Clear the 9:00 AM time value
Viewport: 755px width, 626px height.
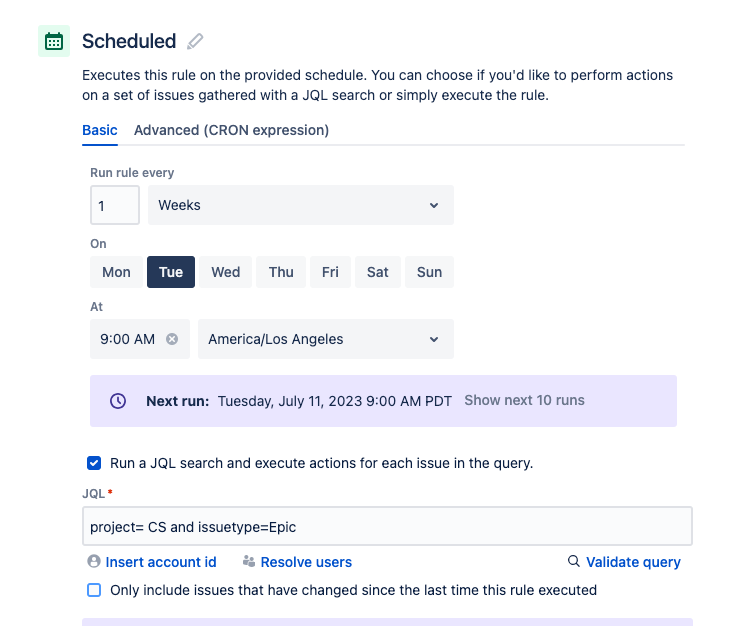point(172,339)
